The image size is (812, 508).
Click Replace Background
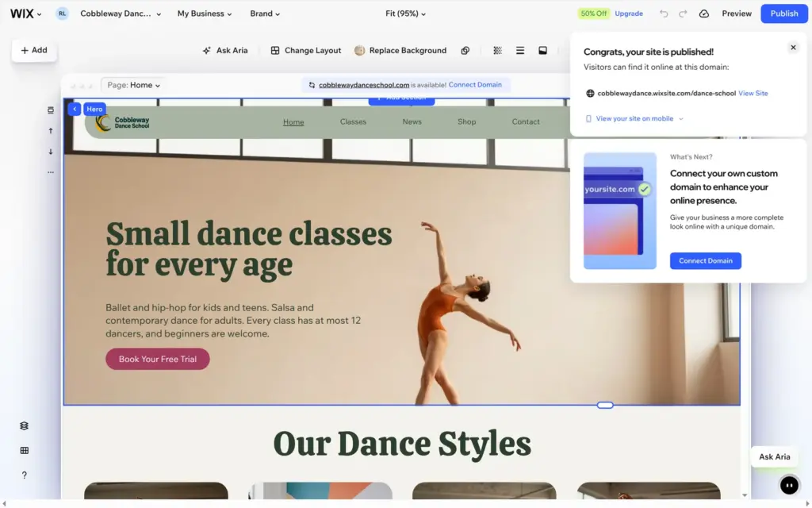pyautogui.click(x=400, y=50)
